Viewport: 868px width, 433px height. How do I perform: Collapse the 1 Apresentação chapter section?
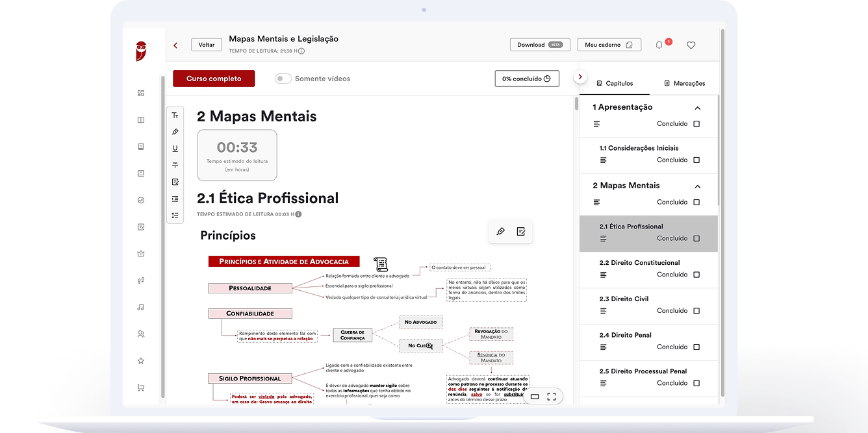pyautogui.click(x=698, y=108)
